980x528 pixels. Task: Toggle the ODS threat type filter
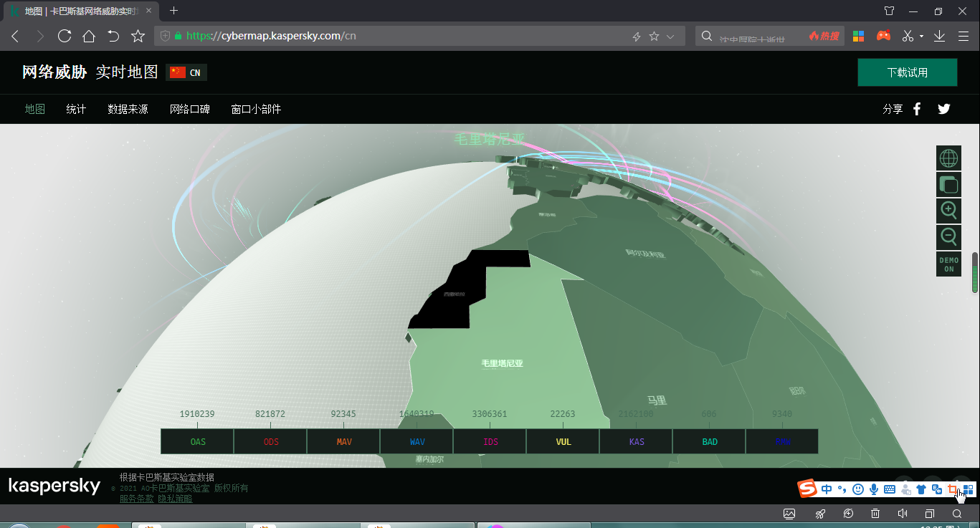271,441
